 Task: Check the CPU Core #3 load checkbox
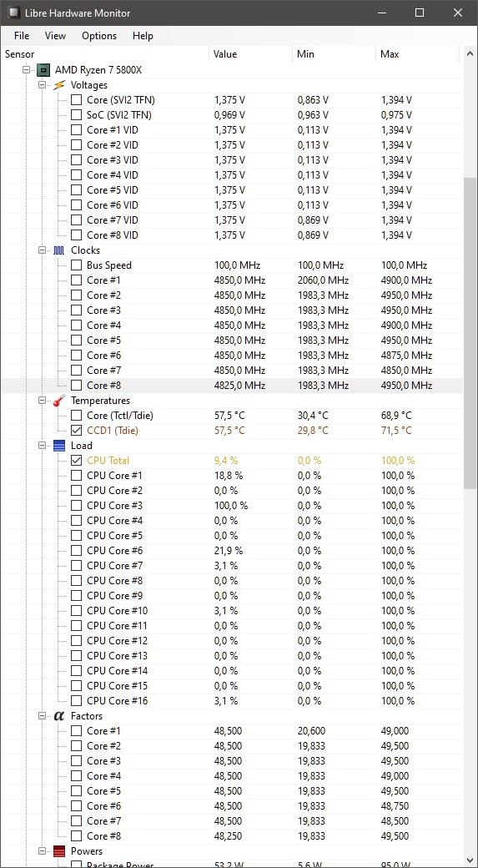[77, 506]
